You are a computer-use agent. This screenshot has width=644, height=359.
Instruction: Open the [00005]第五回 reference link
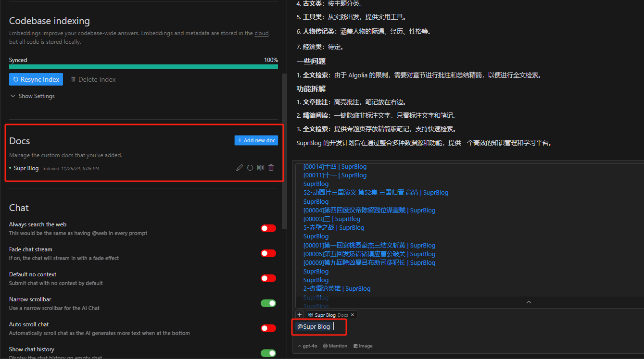[369, 254]
